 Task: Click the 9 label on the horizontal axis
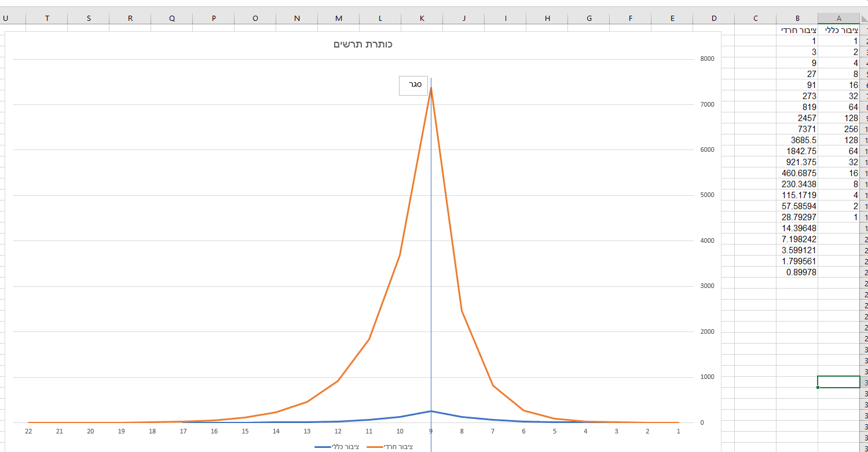tap(431, 431)
